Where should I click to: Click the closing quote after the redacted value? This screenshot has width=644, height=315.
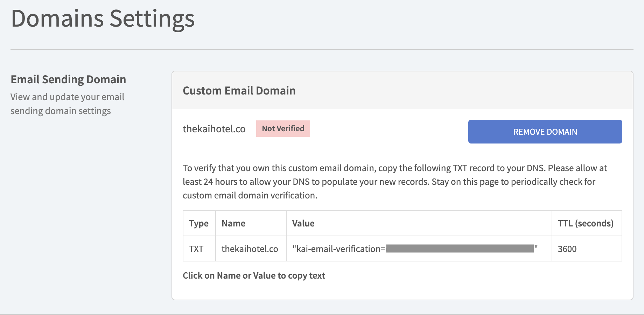point(536,248)
